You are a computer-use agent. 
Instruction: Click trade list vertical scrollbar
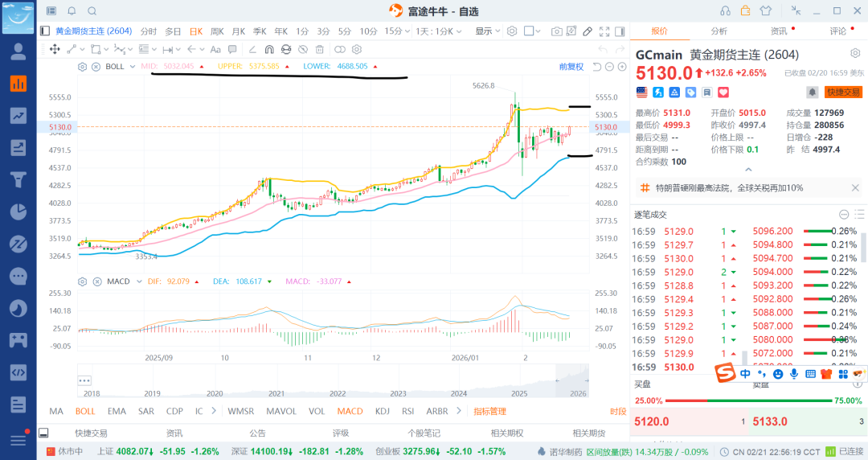click(863, 247)
